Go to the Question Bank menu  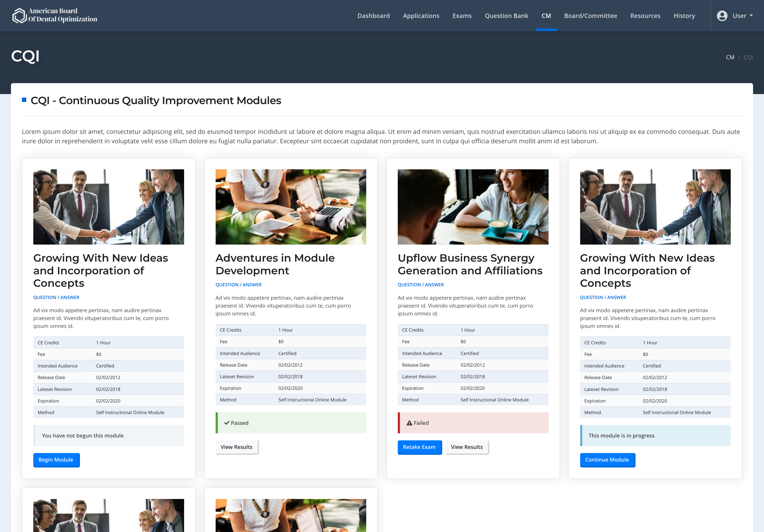tap(506, 16)
